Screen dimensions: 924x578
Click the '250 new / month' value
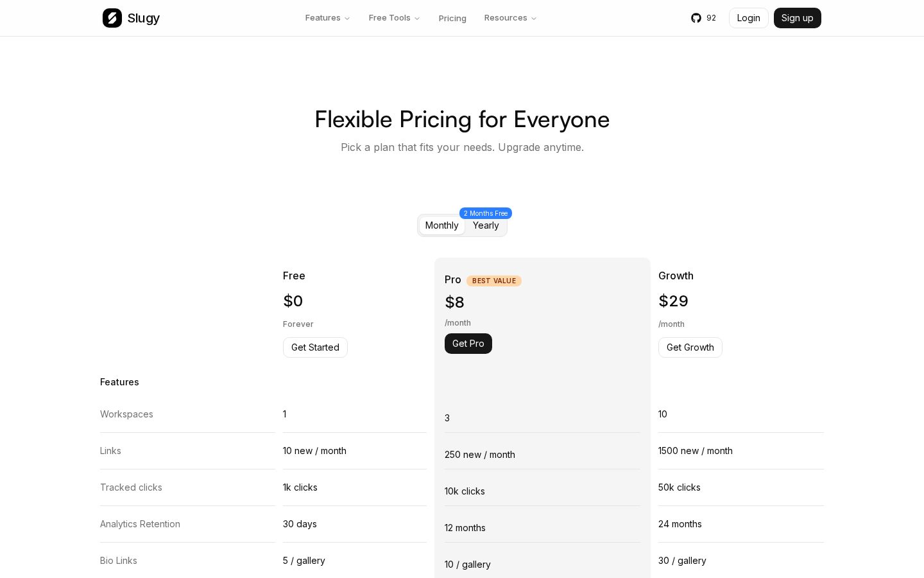click(x=480, y=455)
